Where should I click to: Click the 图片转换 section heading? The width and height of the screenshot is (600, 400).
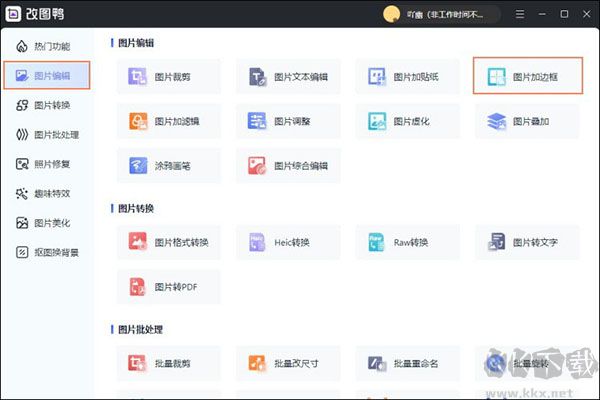(x=136, y=209)
